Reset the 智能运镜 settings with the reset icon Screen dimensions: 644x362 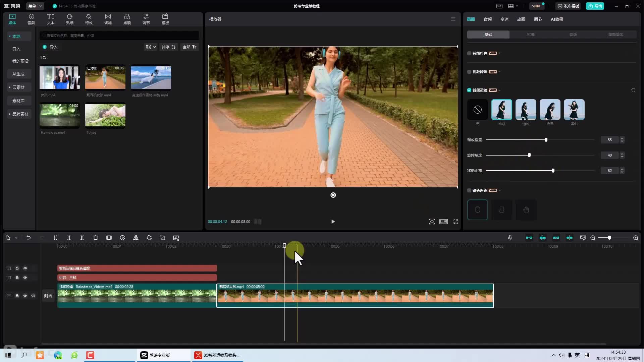click(x=633, y=90)
